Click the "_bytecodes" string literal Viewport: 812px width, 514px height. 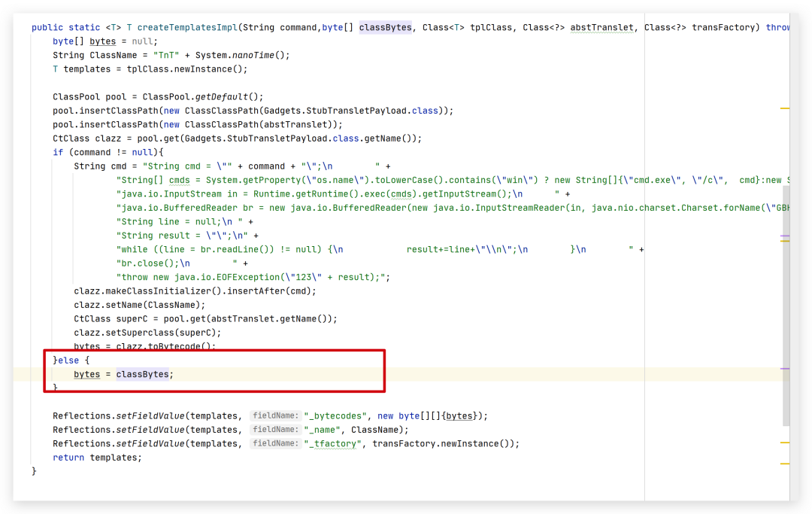pyautogui.click(x=335, y=416)
